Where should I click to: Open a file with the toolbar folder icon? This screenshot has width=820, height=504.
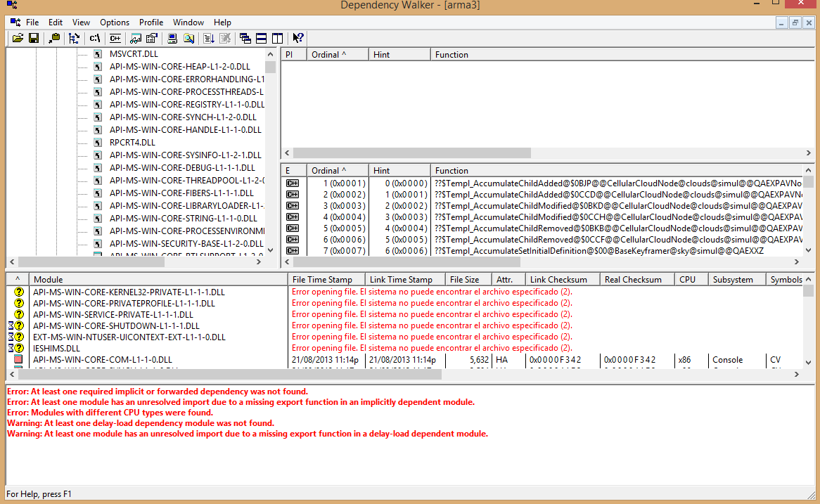pos(18,39)
